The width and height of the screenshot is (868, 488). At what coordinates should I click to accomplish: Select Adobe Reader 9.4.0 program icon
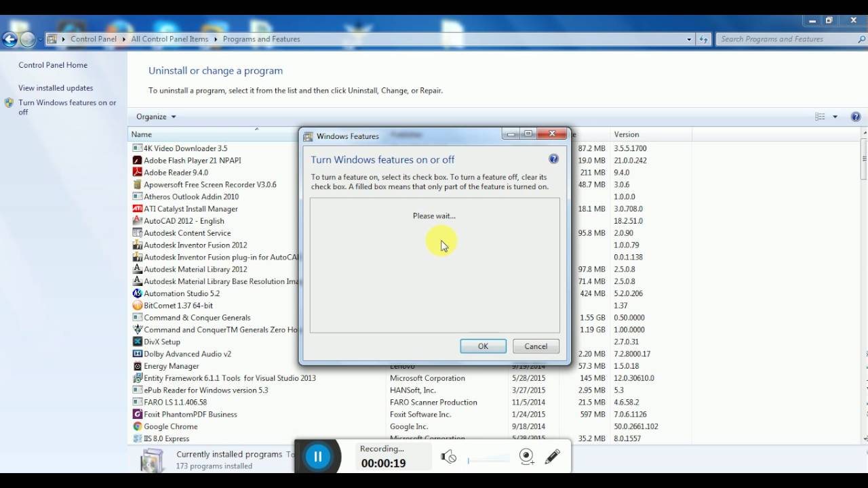pos(138,173)
